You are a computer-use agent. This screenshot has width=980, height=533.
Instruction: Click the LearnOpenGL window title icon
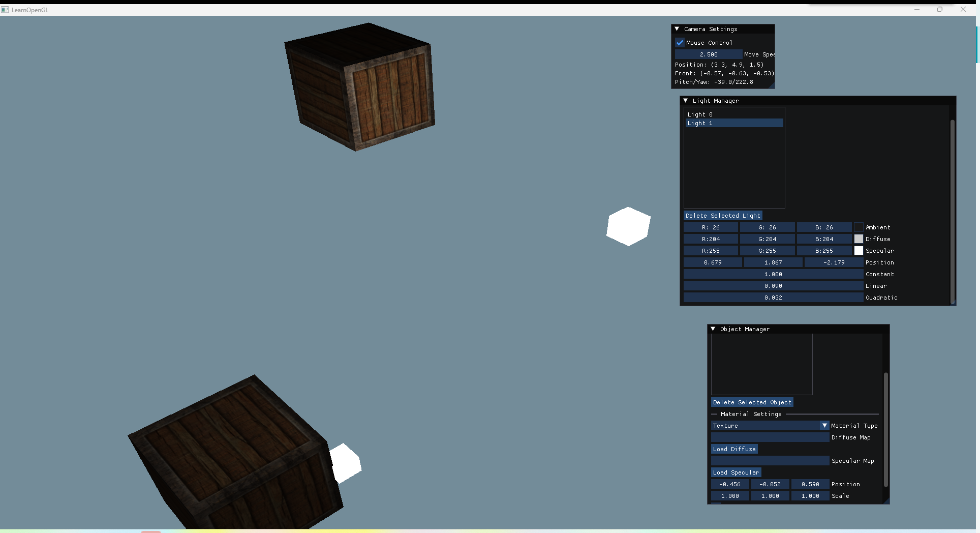[x=5, y=10]
